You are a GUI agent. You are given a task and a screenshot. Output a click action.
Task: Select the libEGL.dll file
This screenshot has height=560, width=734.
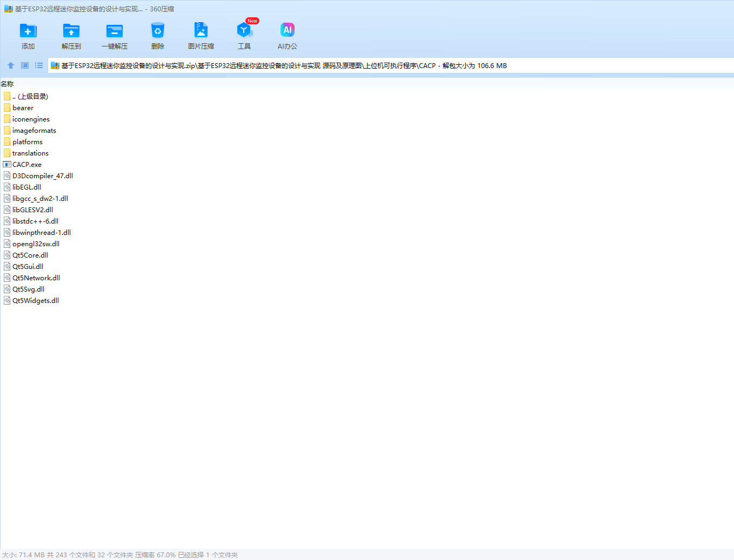point(22,187)
